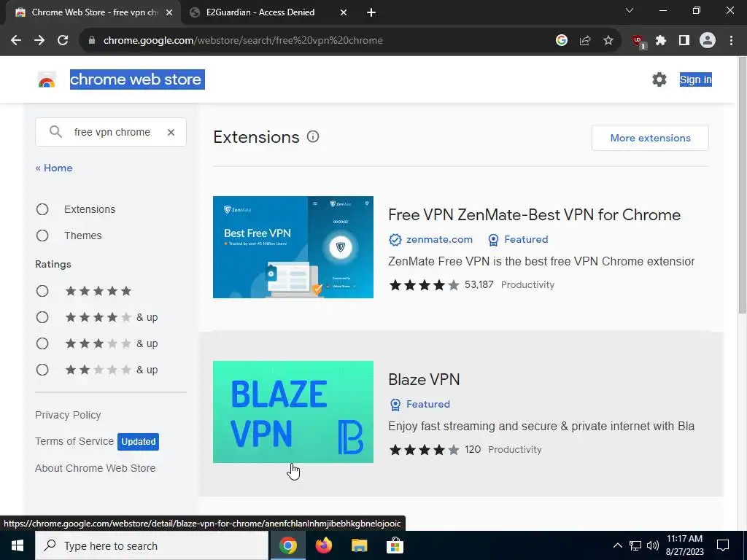Select the Extensions filter radio button
This screenshot has width=747, height=560.
point(42,209)
